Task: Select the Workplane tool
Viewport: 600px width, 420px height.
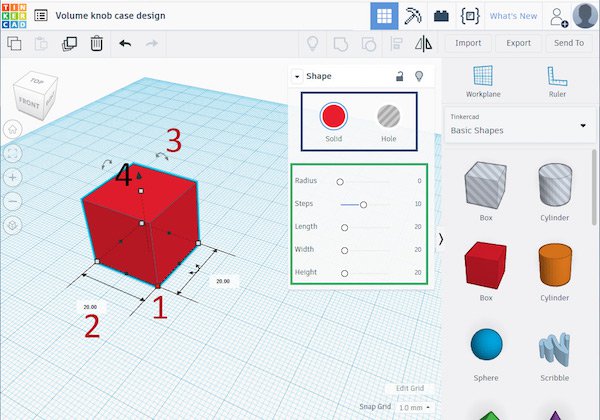Action: point(483,82)
